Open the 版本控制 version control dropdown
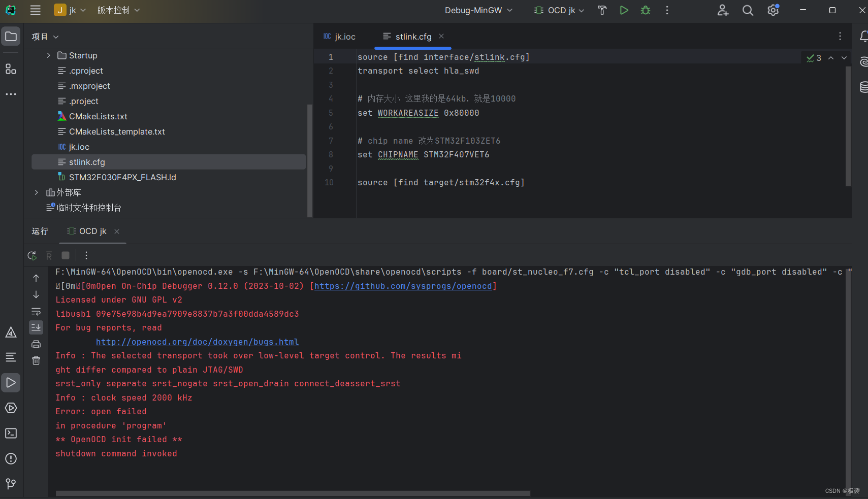This screenshot has height=499, width=868. [118, 10]
